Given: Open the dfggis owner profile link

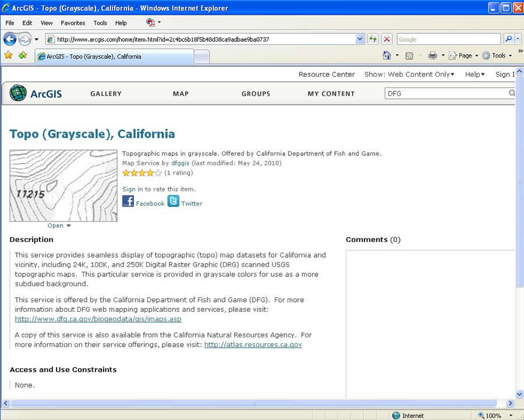Looking at the screenshot, I should [x=180, y=163].
